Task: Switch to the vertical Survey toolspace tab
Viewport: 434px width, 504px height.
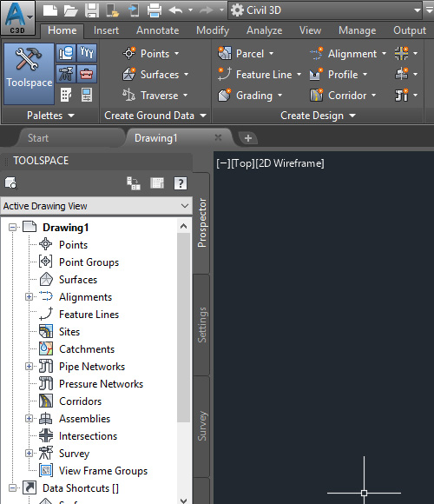Action: (201, 426)
